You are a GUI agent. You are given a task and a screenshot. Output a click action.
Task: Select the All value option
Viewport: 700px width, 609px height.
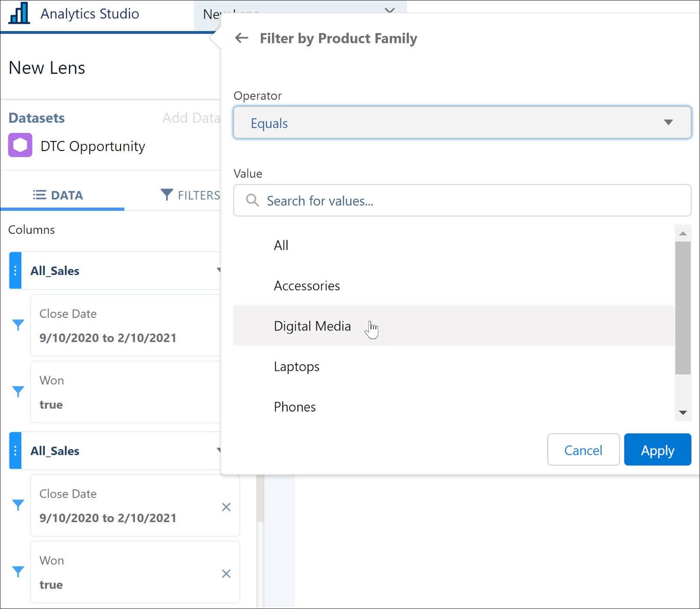[x=454, y=245]
